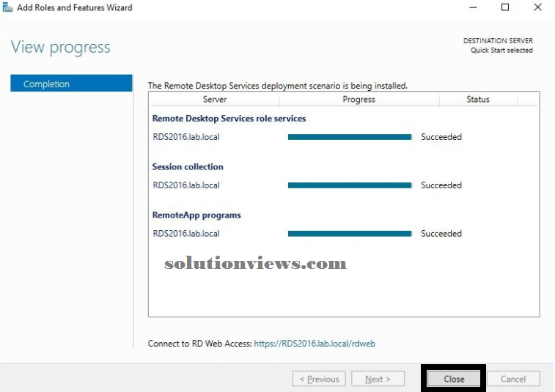Click the Cancel button

tap(513, 379)
